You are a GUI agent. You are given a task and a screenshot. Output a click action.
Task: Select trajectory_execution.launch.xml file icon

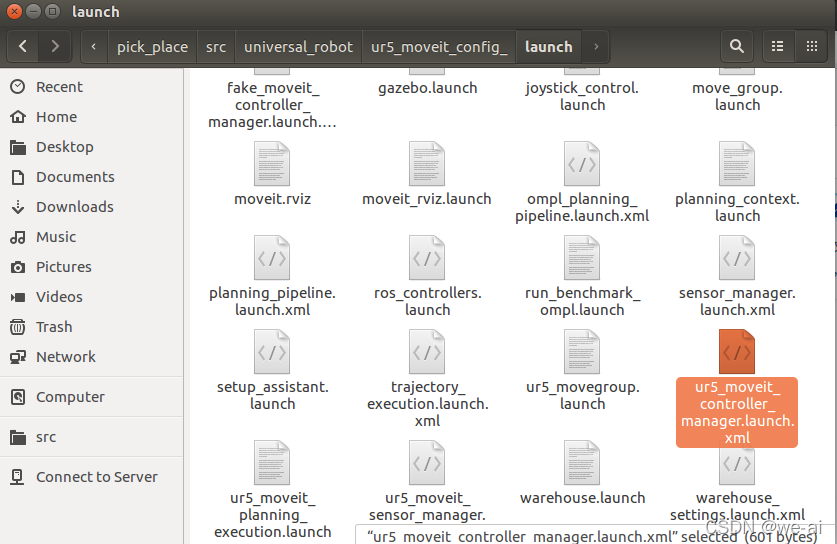pyautogui.click(x=427, y=351)
